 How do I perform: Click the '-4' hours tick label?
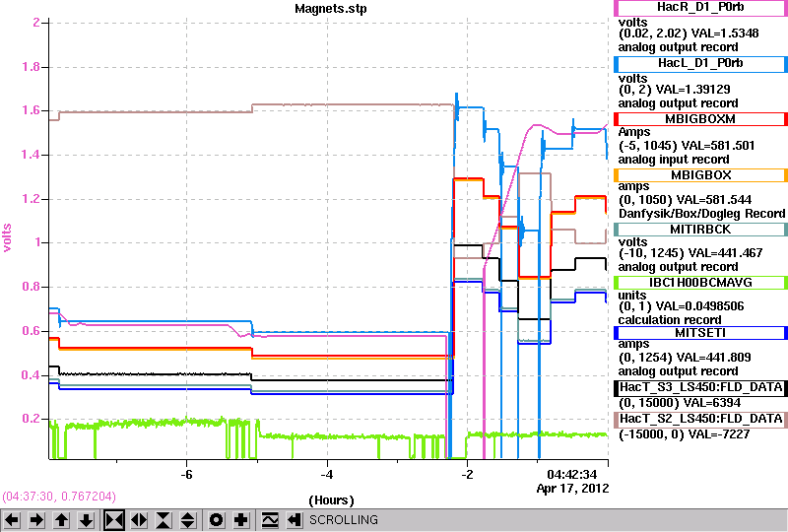pyautogui.click(x=327, y=475)
